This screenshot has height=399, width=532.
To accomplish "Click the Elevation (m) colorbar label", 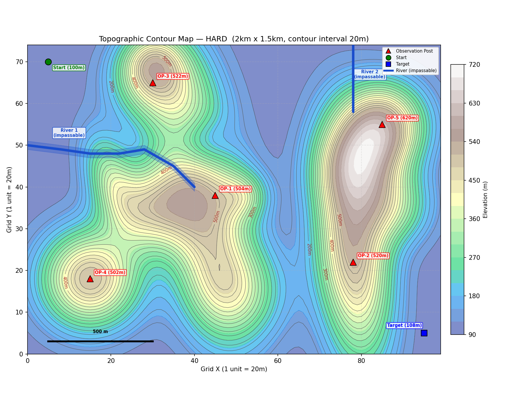I will tap(485, 199).
